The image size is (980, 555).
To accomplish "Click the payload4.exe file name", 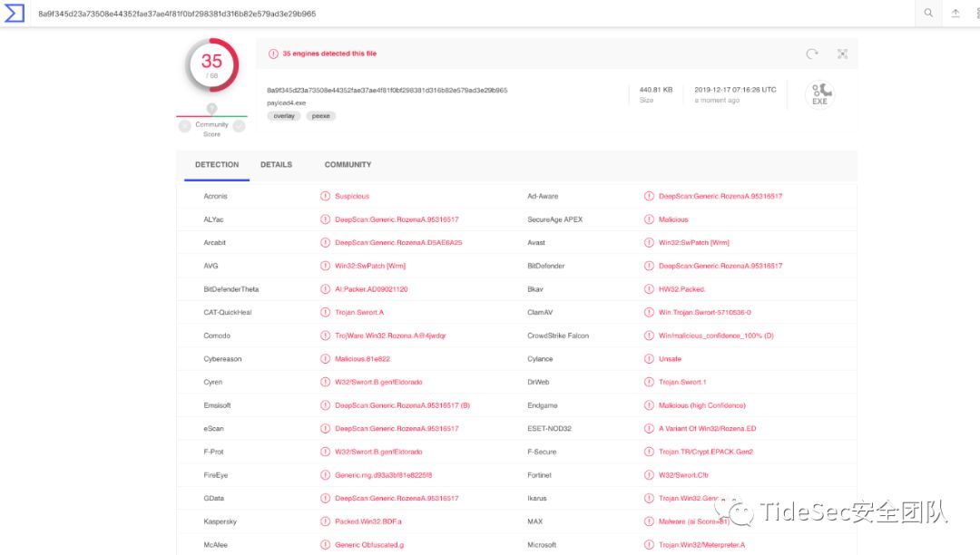I will (x=286, y=103).
